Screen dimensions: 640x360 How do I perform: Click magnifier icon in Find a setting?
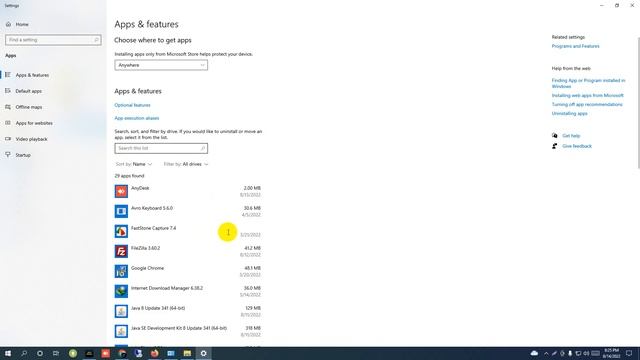click(96, 40)
